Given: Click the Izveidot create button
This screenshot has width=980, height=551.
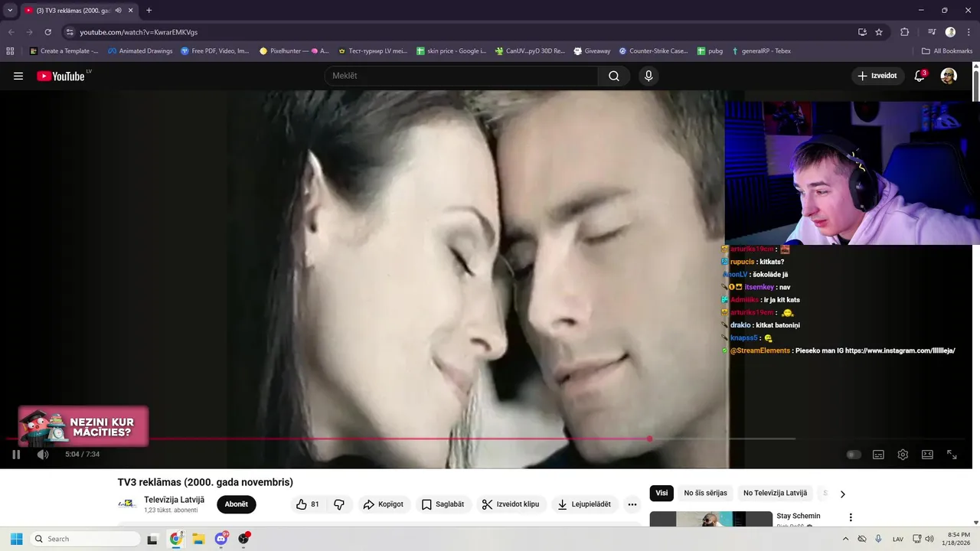Looking at the screenshot, I should pyautogui.click(x=878, y=76).
